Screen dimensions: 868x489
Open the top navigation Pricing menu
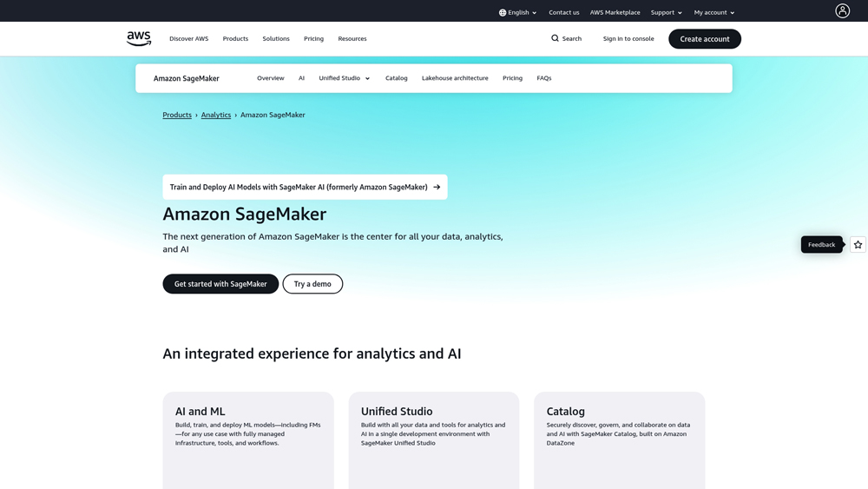(313, 39)
